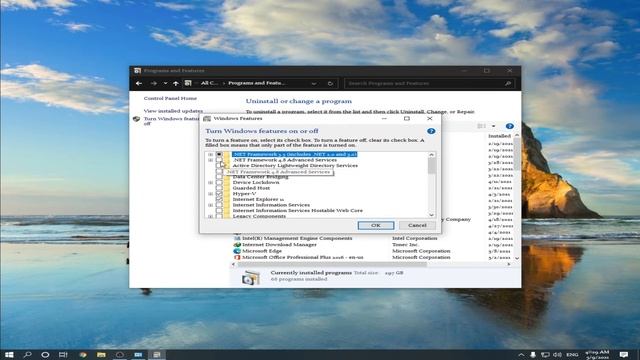The width and height of the screenshot is (640, 360).
Task: Click the program list horizontal scrollbar
Action: pos(333,264)
